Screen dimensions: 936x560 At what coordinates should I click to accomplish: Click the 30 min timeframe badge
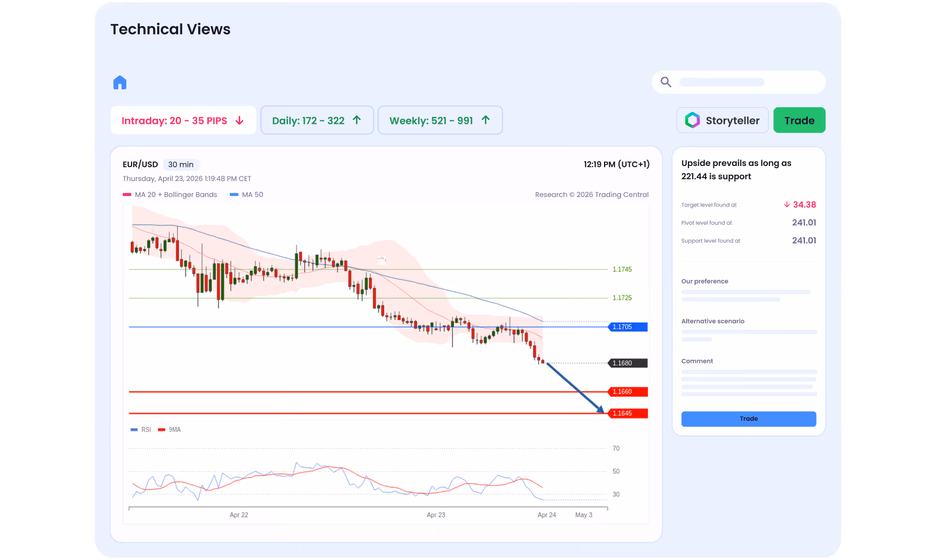click(x=181, y=165)
